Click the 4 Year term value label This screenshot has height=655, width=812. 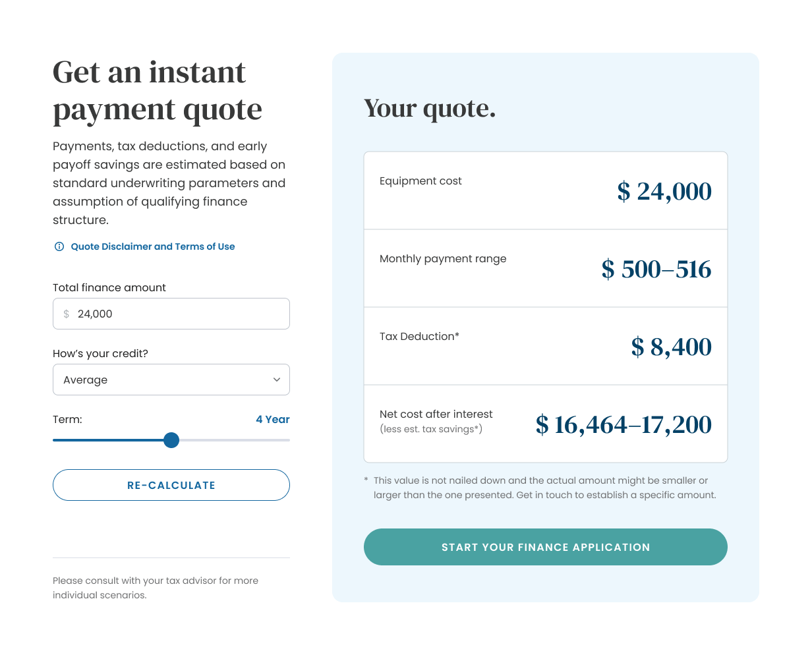click(x=273, y=419)
